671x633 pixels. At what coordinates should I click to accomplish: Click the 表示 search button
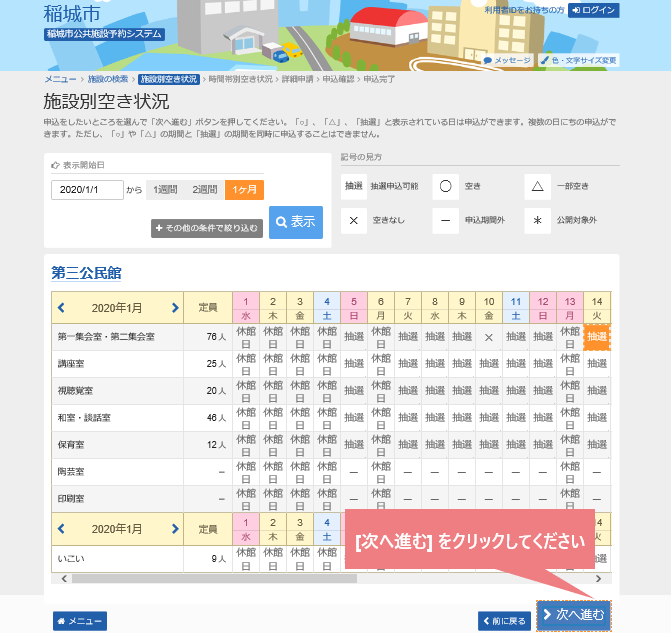tap(296, 222)
